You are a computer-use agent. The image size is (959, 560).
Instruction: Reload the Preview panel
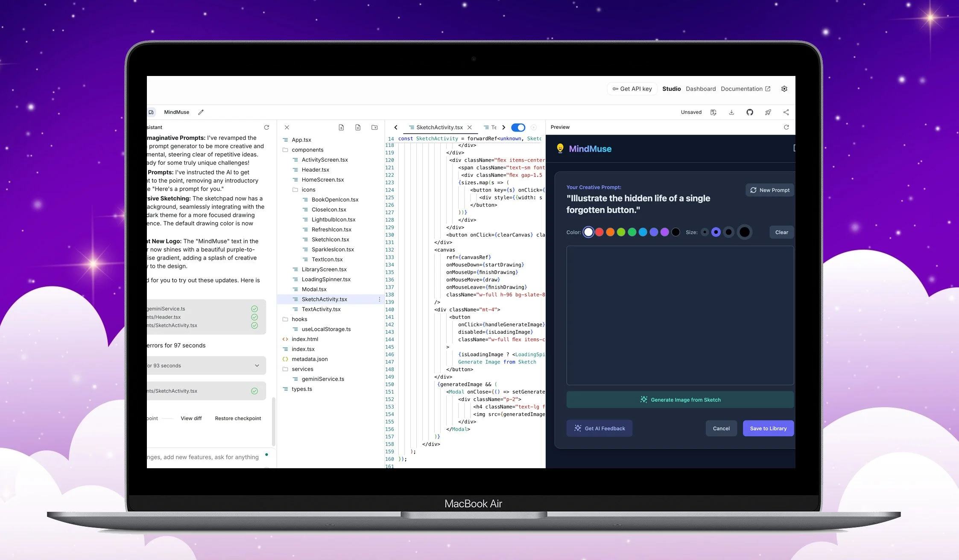[786, 127]
